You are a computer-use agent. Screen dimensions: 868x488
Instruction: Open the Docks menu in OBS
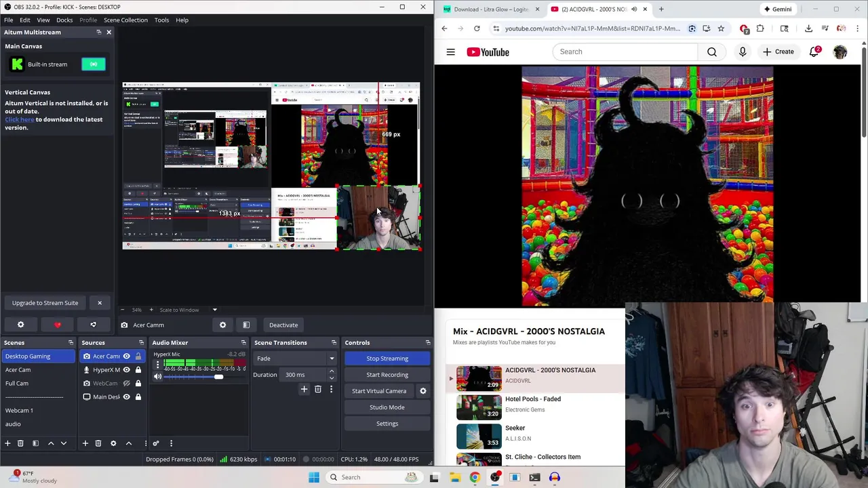64,20
